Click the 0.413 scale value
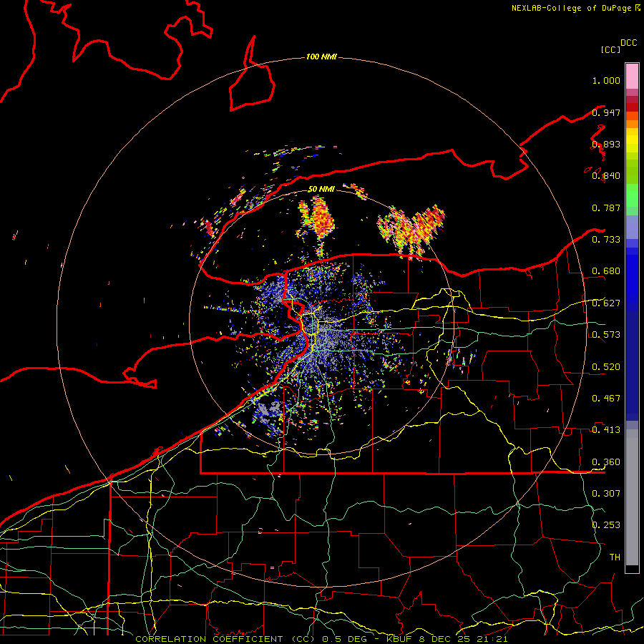The height and width of the screenshot is (644, 644). 606,430
